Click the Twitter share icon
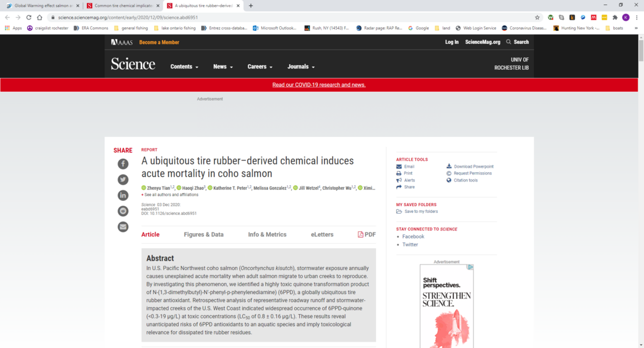The height and width of the screenshot is (348, 644). 123,180
